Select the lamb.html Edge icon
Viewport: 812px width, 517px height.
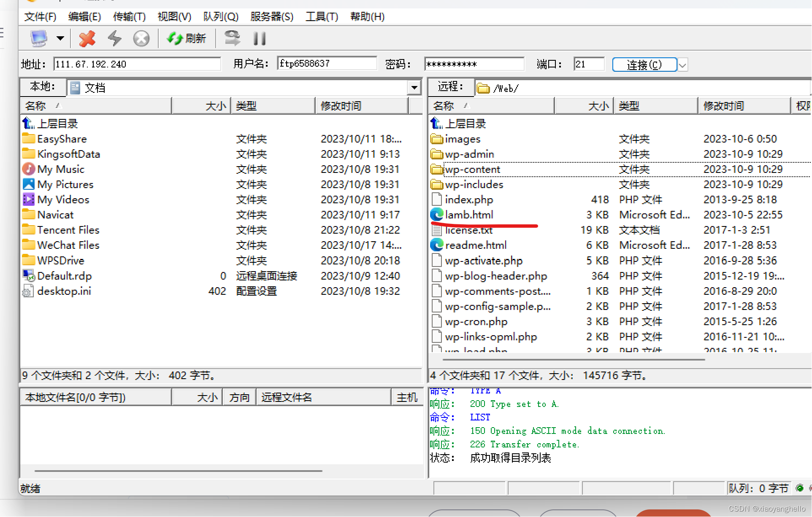(x=437, y=214)
